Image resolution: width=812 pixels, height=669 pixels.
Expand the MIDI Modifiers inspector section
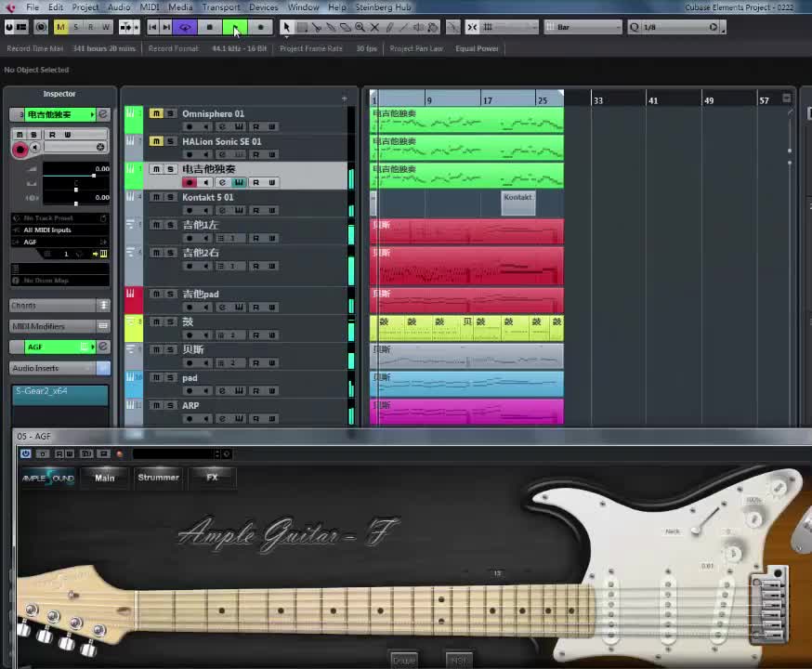click(x=59, y=326)
